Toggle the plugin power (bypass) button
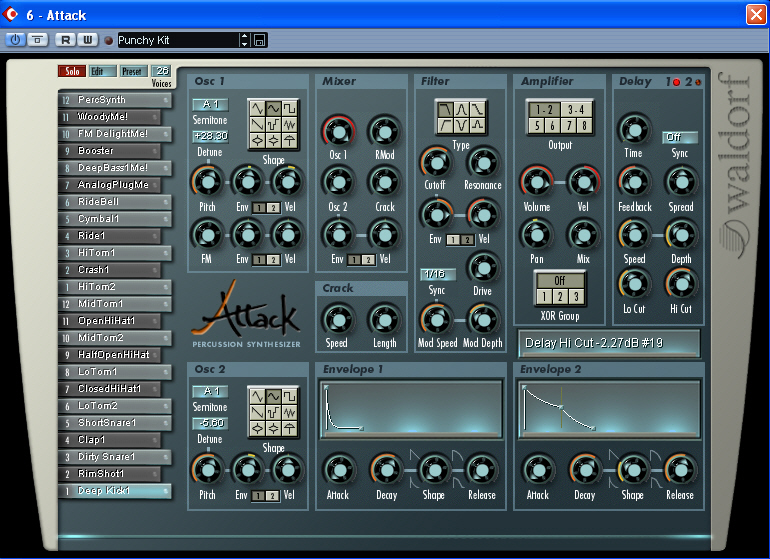 coord(15,40)
